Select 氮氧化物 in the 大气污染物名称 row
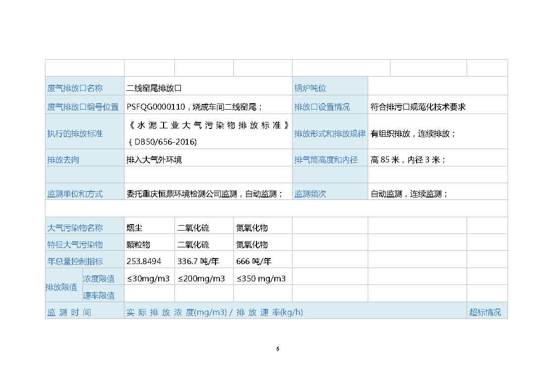The width and height of the screenshot is (555, 392). [252, 228]
